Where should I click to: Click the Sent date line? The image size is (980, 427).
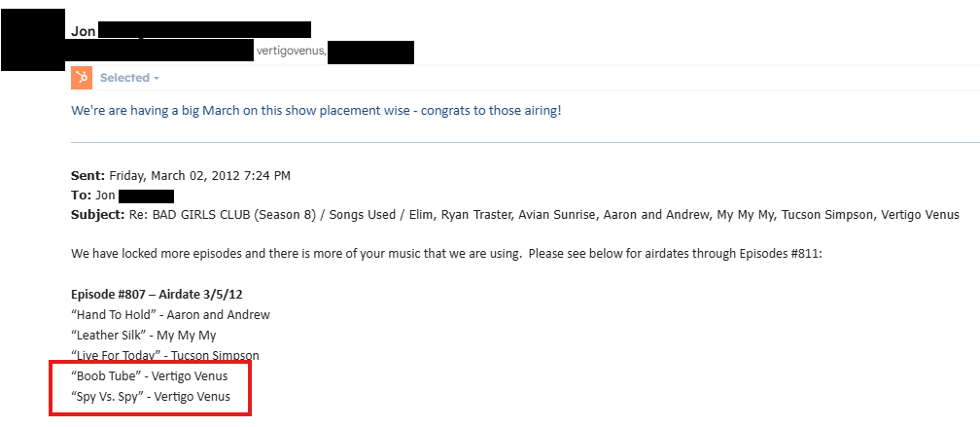181,176
